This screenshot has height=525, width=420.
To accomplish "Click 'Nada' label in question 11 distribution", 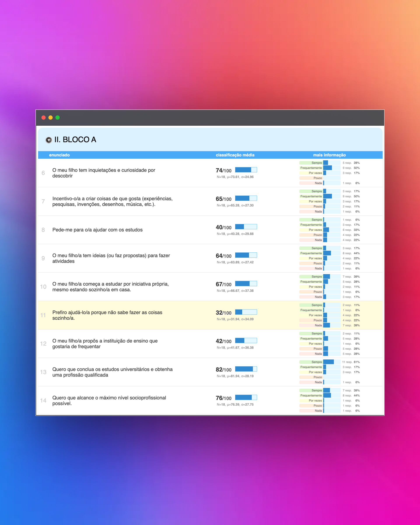I will click(318, 325).
